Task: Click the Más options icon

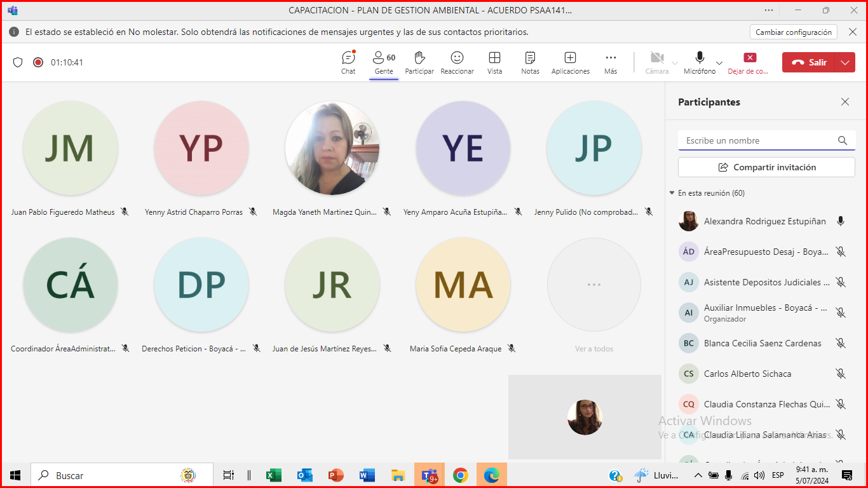Action: [x=611, y=62]
